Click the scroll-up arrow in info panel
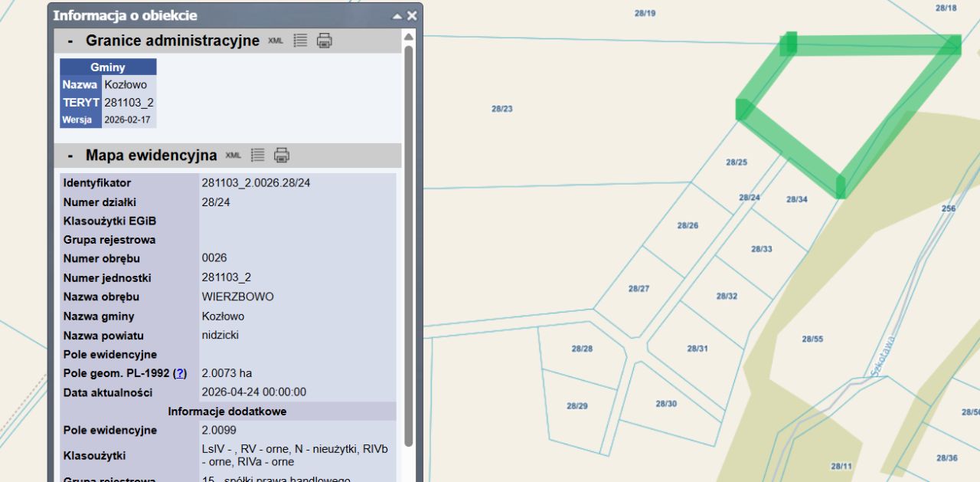Viewport: 980px width, 482px height. point(409,37)
